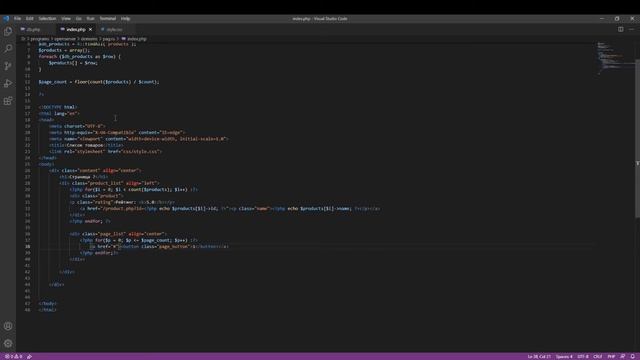Open the Run menu
The height and width of the screenshot is (360, 640).
coord(90,18)
